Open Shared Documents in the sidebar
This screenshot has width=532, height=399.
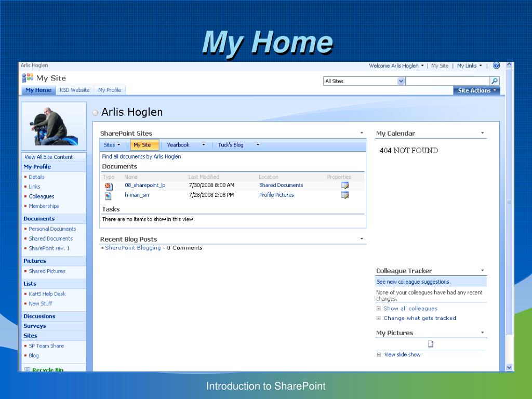[50, 238]
